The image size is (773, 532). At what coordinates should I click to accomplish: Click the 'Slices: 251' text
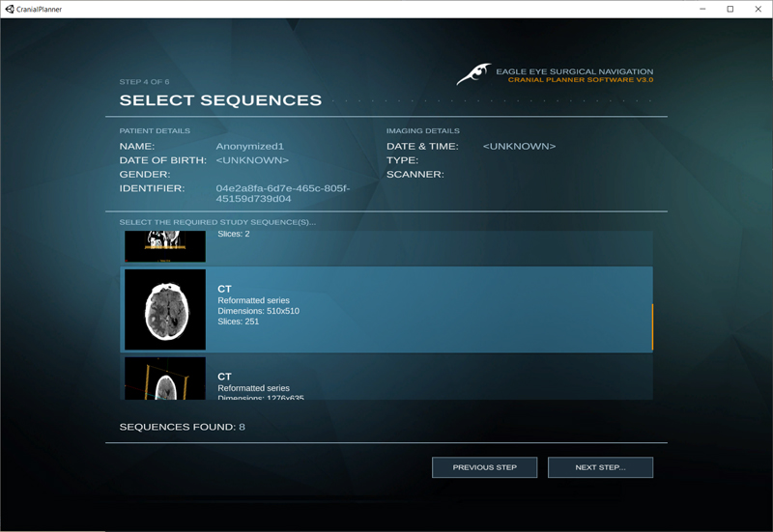coord(238,322)
